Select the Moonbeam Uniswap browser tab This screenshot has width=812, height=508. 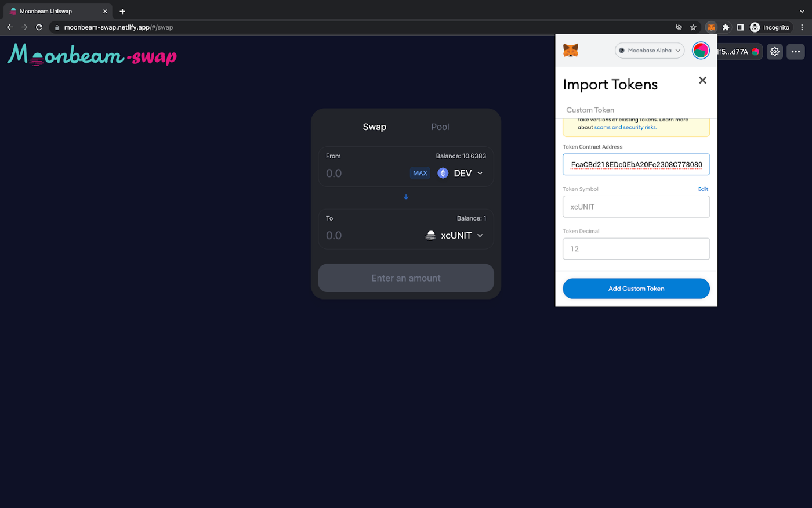57,11
